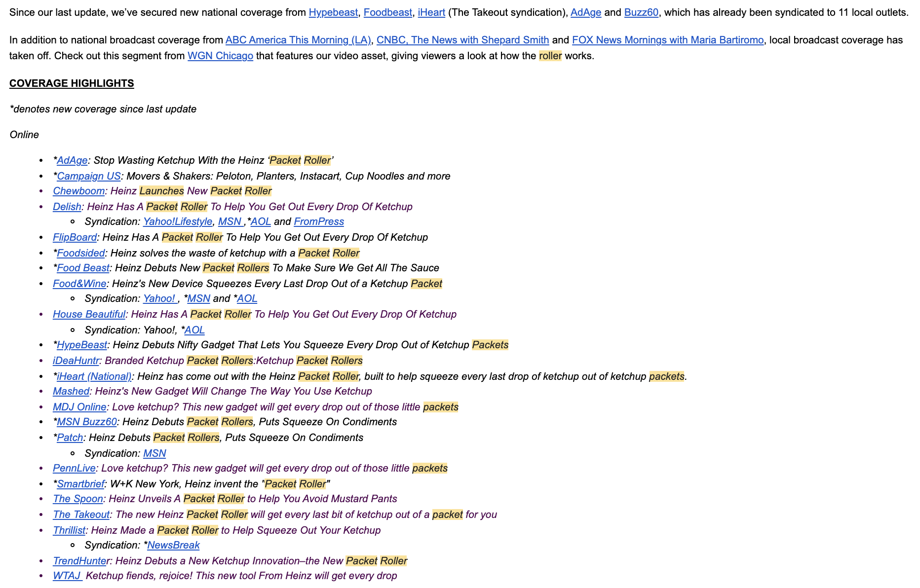
Task: Open the Smartbrief link
Action: (x=81, y=484)
